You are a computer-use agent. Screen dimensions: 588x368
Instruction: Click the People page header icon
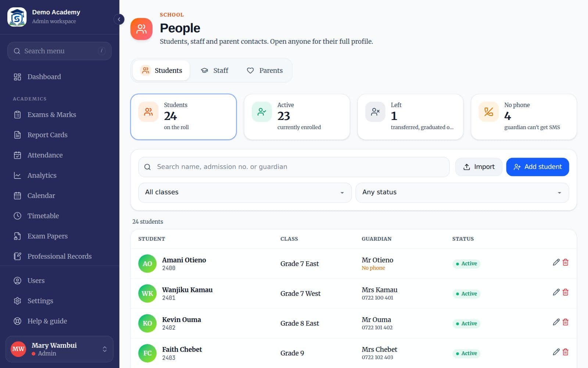point(141,29)
